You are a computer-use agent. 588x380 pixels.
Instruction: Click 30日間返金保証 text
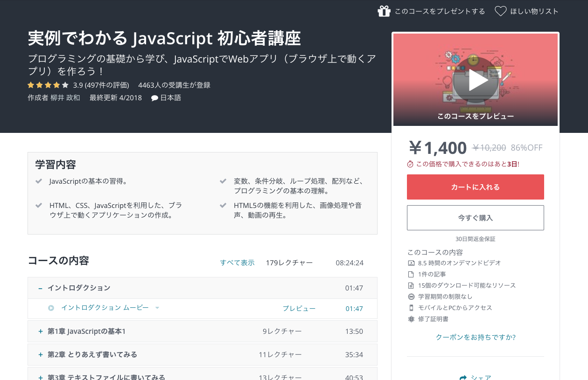click(x=476, y=239)
